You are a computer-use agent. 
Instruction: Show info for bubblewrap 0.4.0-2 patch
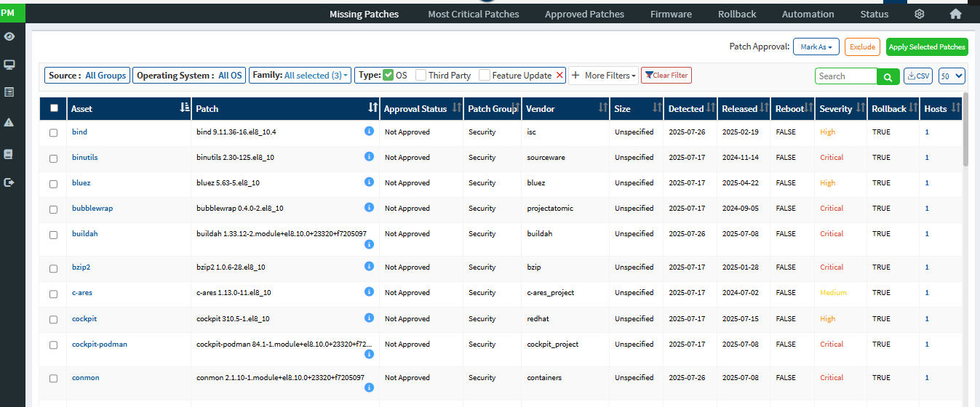tap(369, 207)
